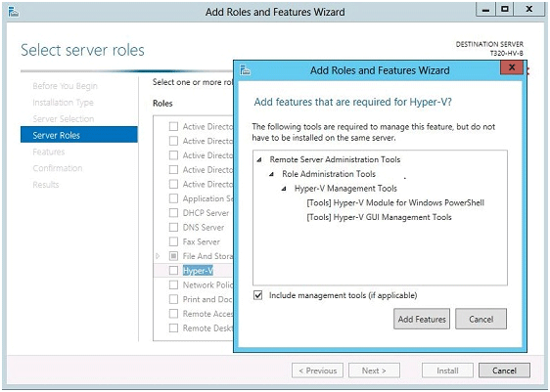Click the wizard icon in main title bar
Screen dimensions: 550x392
click(x=14, y=12)
